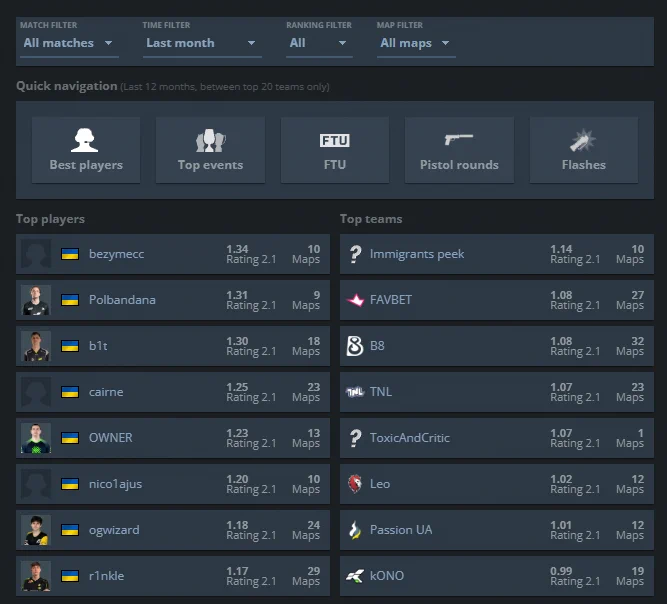The image size is (667, 604).
Task: Click r1nkle's player photo
Action: click(36, 576)
